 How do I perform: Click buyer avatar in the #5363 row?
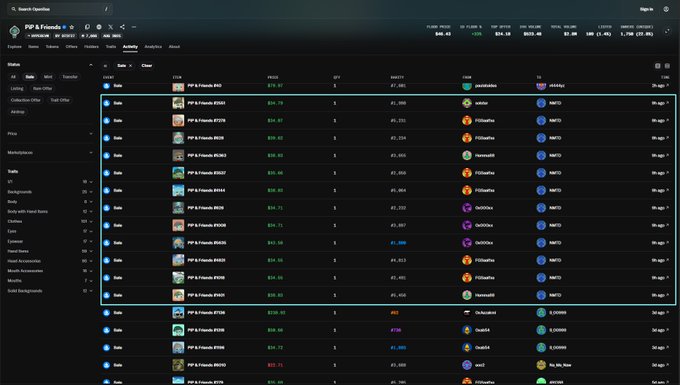pyautogui.click(x=541, y=155)
